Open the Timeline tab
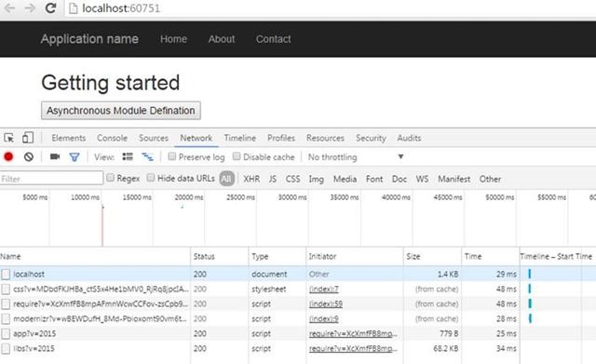Image resolution: width=596 pixels, height=364 pixels. pos(240,138)
